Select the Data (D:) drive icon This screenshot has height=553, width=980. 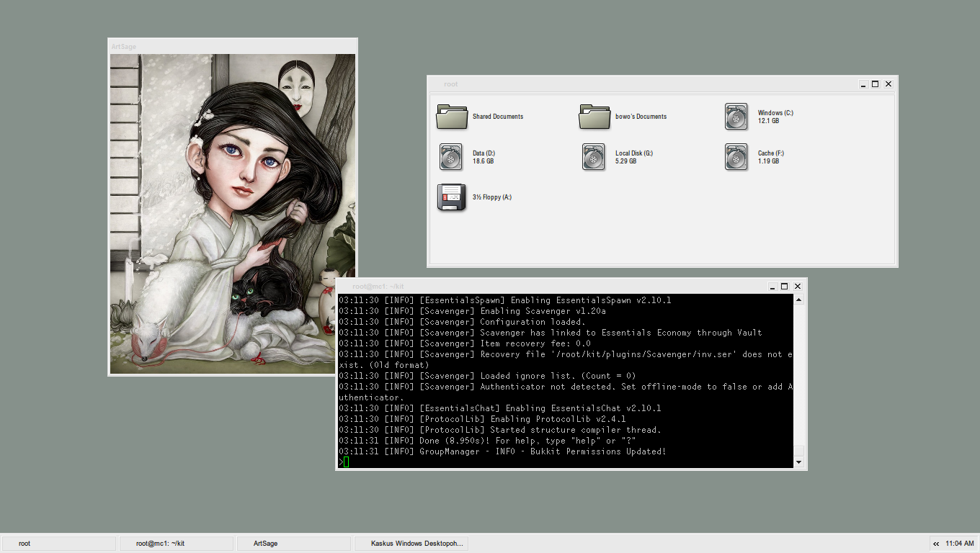click(451, 157)
